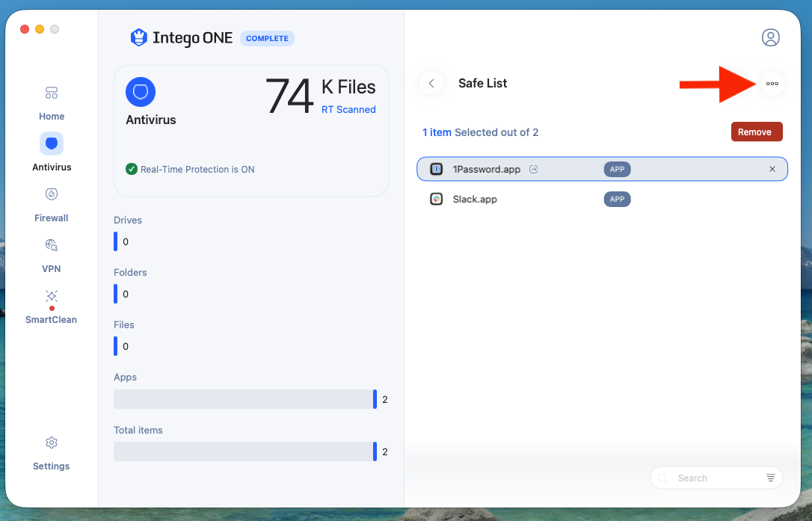Click the '1 item Selected out of 2' text
The image size is (812, 521).
point(480,132)
